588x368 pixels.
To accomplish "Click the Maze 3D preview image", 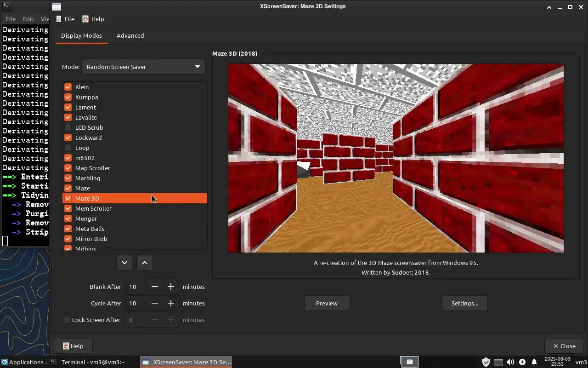I will point(396,158).
